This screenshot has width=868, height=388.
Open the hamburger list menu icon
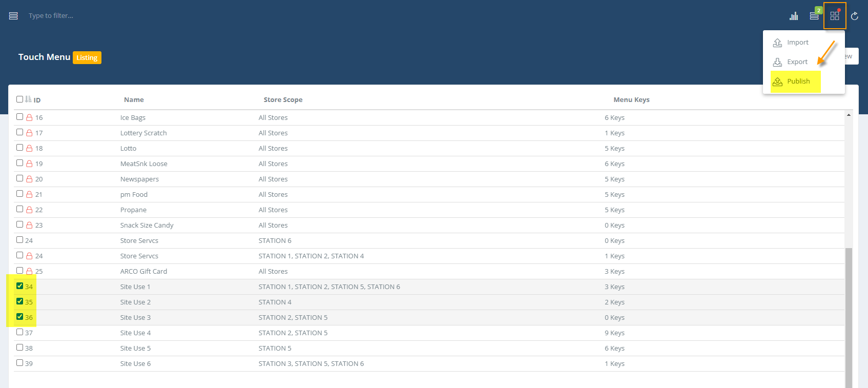click(13, 16)
